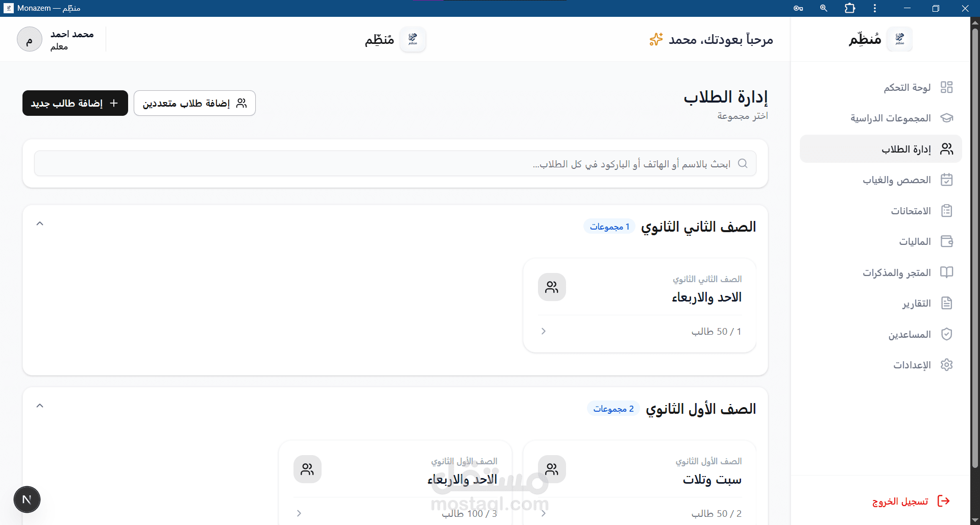Click user avatar circle with letter م
Image resolution: width=980 pixels, height=525 pixels.
[x=30, y=39]
